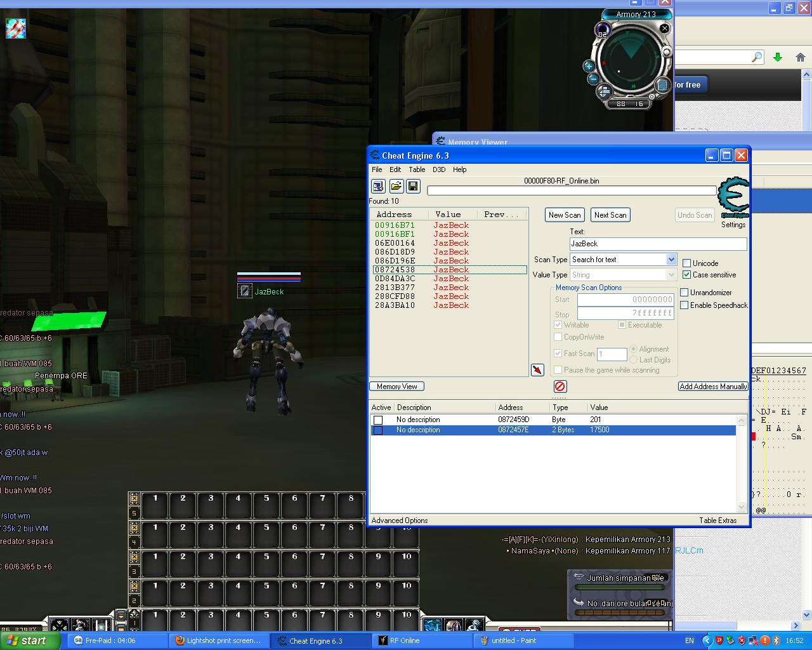Toggle the Writable checkbox

[558, 325]
